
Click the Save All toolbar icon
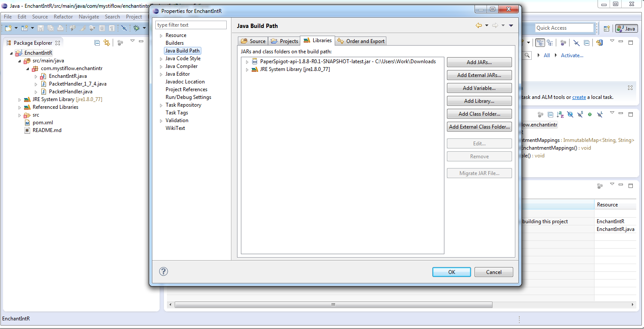click(51, 28)
